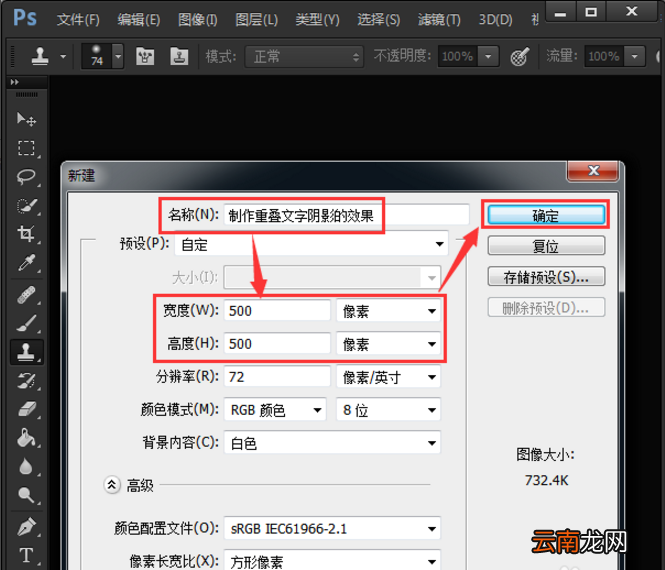Open the 像素长宽比 方形像素 dropdown
The width and height of the screenshot is (665, 570).
(x=332, y=561)
